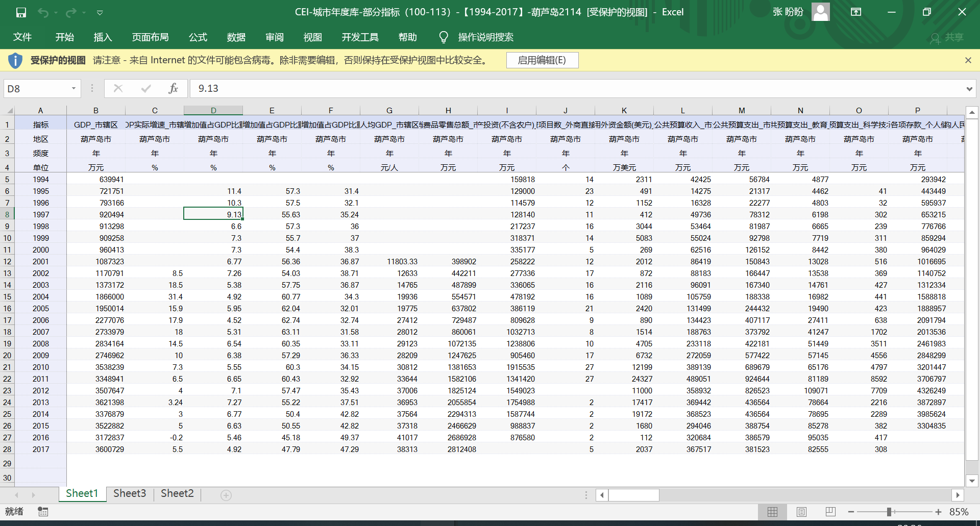980x526 pixels.
Task: Add a new sheet with plus icon
Action: pos(226,495)
